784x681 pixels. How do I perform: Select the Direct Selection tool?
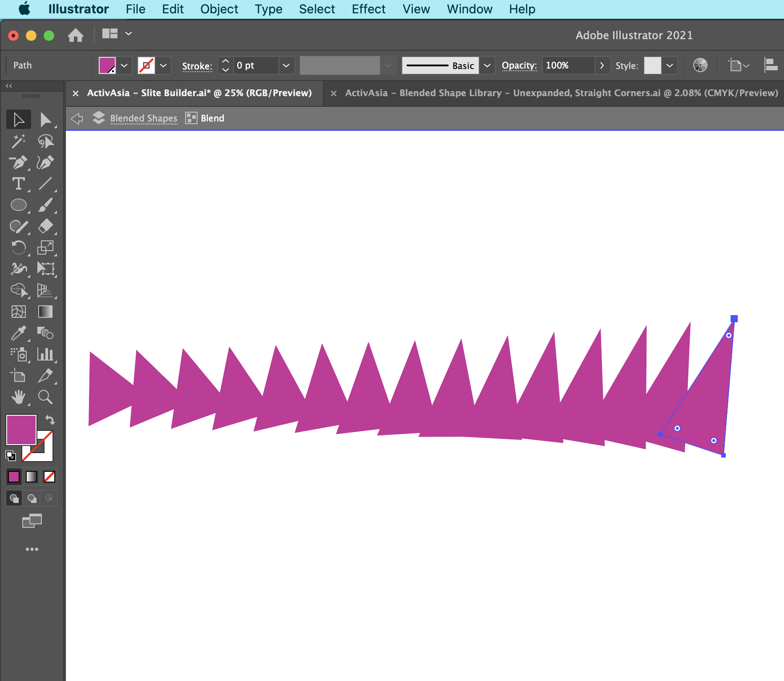(47, 119)
